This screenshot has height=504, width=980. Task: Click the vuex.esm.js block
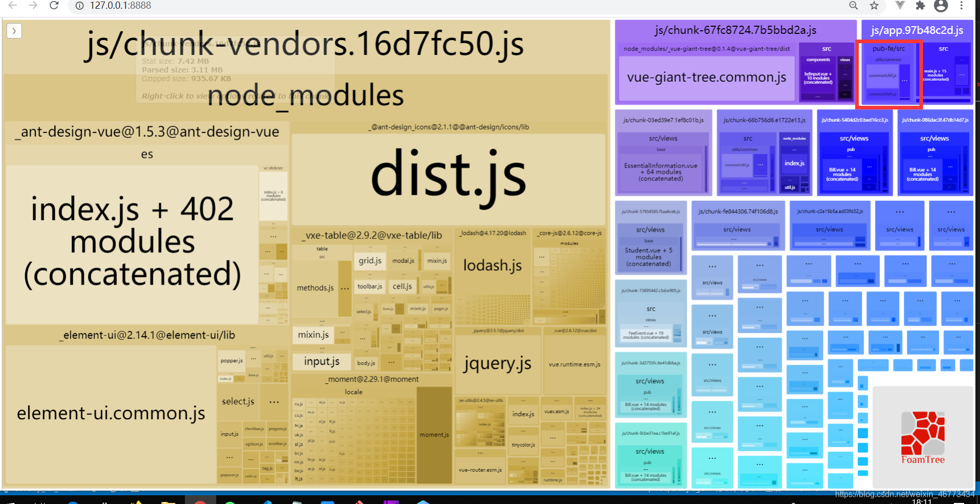pyautogui.click(x=556, y=412)
